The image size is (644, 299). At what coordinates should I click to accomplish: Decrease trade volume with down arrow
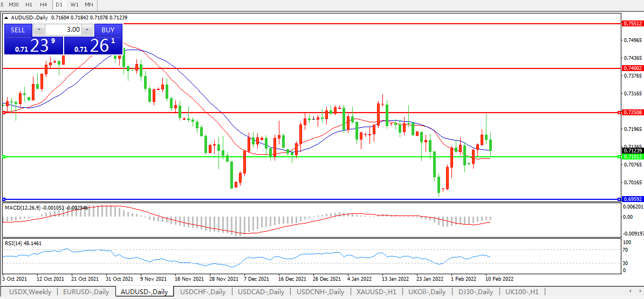click(x=38, y=30)
